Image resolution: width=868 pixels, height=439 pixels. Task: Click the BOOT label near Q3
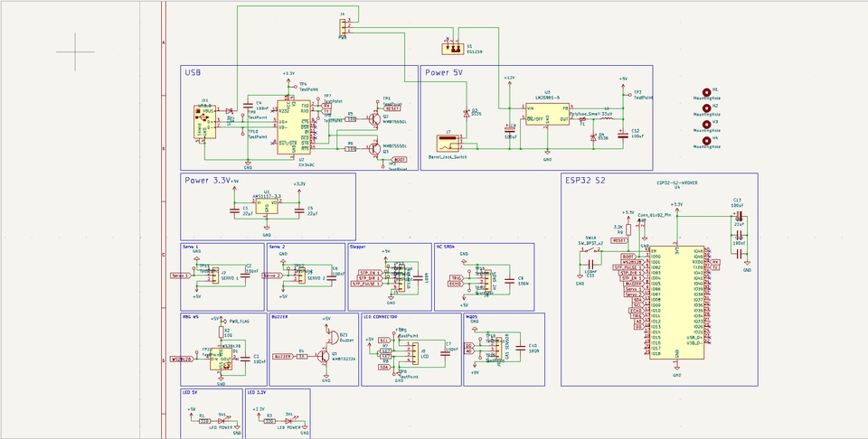click(x=398, y=159)
